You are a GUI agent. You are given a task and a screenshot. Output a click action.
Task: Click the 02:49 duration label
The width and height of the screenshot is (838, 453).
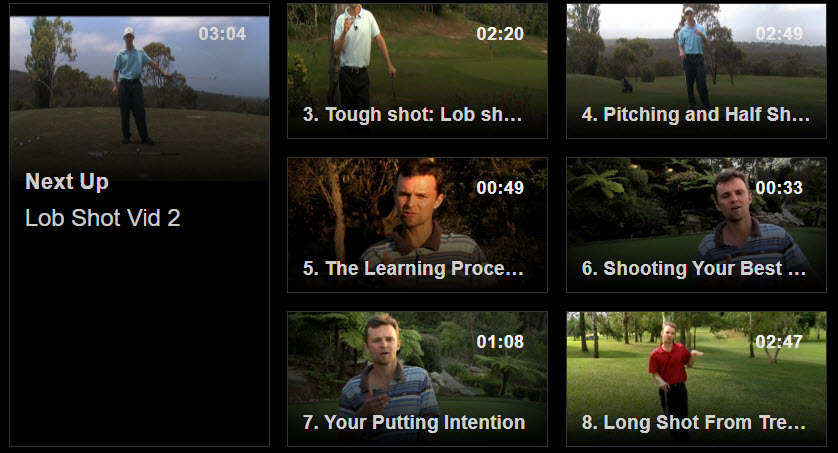(x=779, y=34)
